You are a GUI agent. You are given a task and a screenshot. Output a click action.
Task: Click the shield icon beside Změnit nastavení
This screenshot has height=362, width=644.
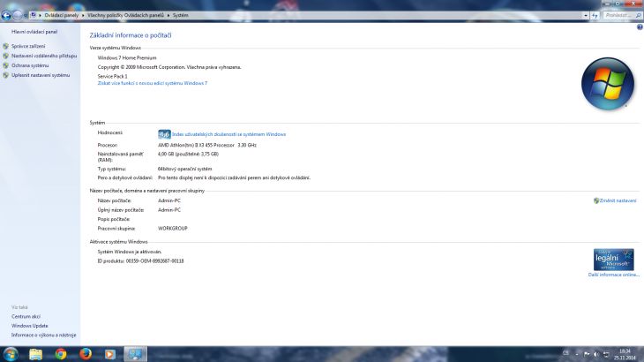[x=596, y=201]
